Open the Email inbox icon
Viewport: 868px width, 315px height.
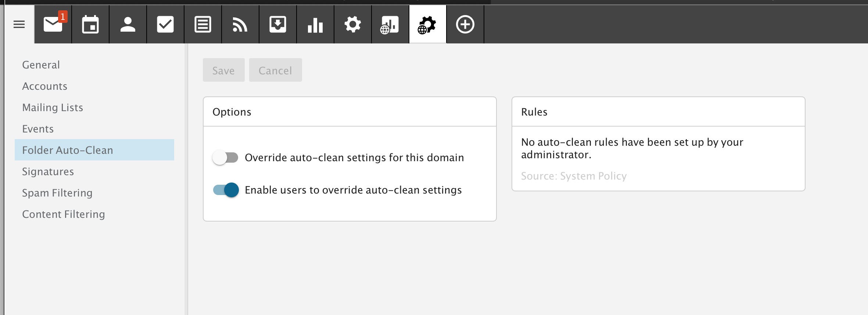point(53,25)
